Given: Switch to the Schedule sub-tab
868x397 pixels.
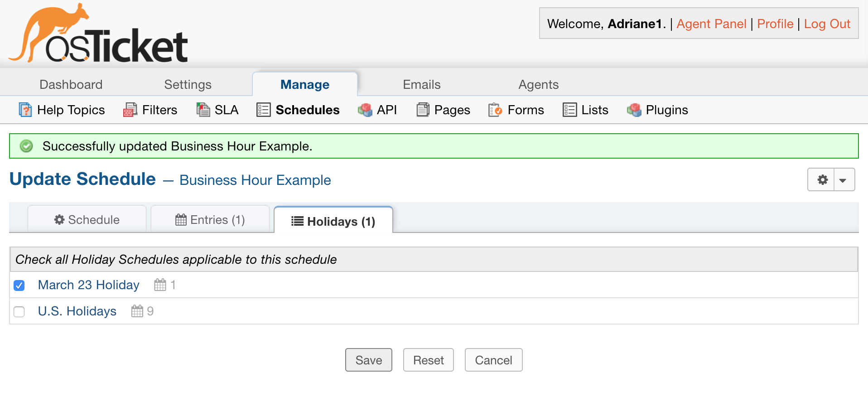Looking at the screenshot, I should (87, 219).
